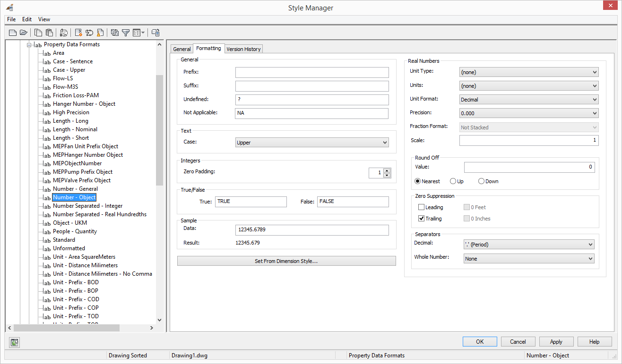
Task: Click into the Prefix input field
Action: point(312,72)
